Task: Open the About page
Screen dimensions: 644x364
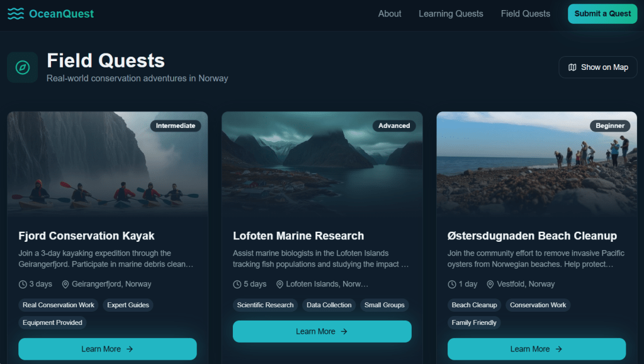Action: [390, 14]
